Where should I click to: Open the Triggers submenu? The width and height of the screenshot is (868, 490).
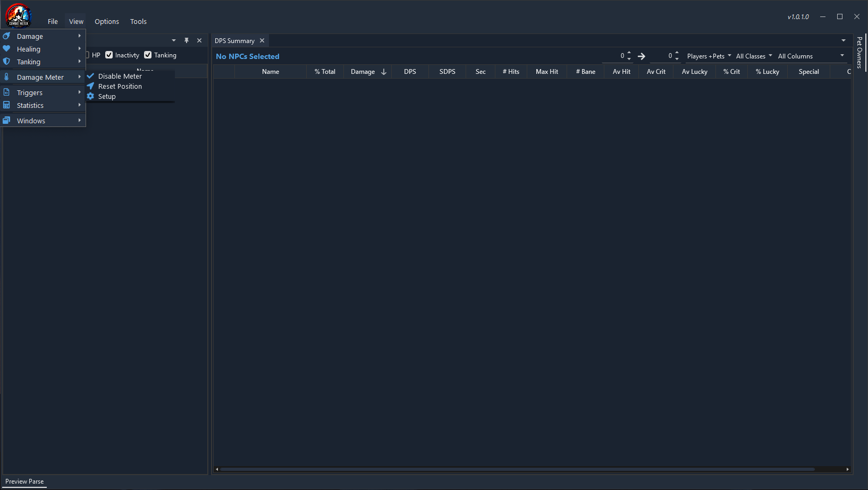tap(43, 92)
